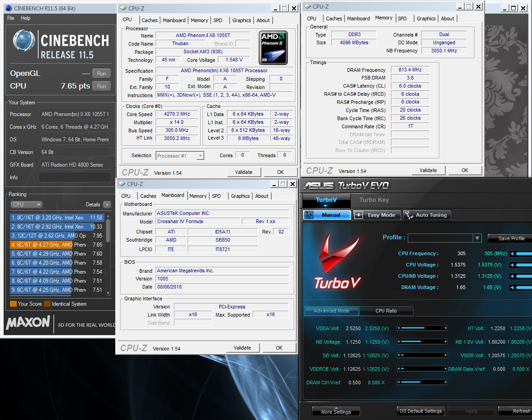The height and width of the screenshot is (420, 532).
Task: Click the left arrow of the VDDA Volt slider
Action: point(399,328)
